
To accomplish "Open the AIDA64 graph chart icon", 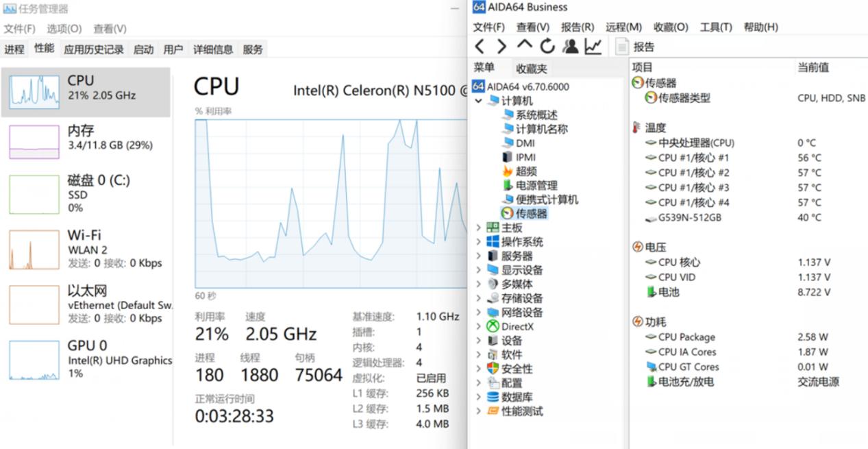I will click(593, 46).
